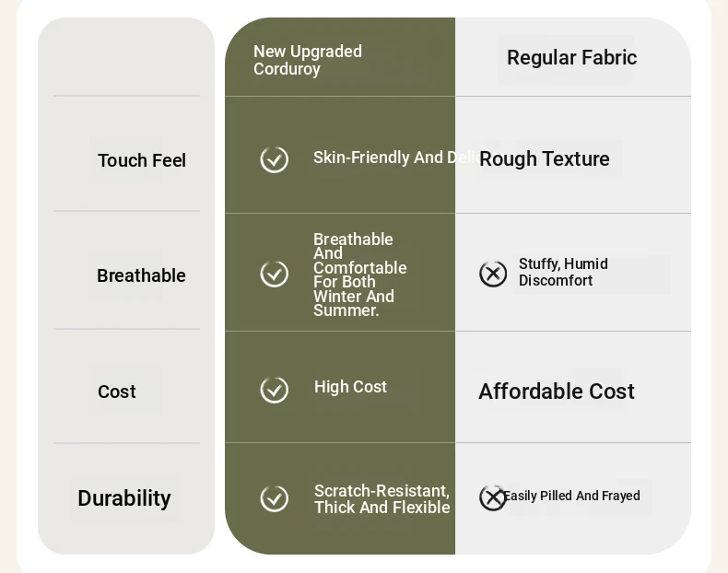Select the Regular Fabric column header
This screenshot has height=573, width=728.
tap(571, 58)
